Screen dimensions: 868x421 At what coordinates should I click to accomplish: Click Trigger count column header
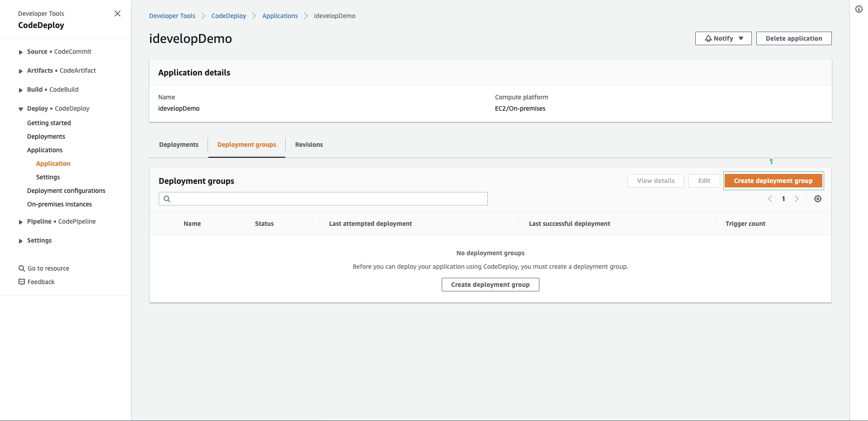745,224
